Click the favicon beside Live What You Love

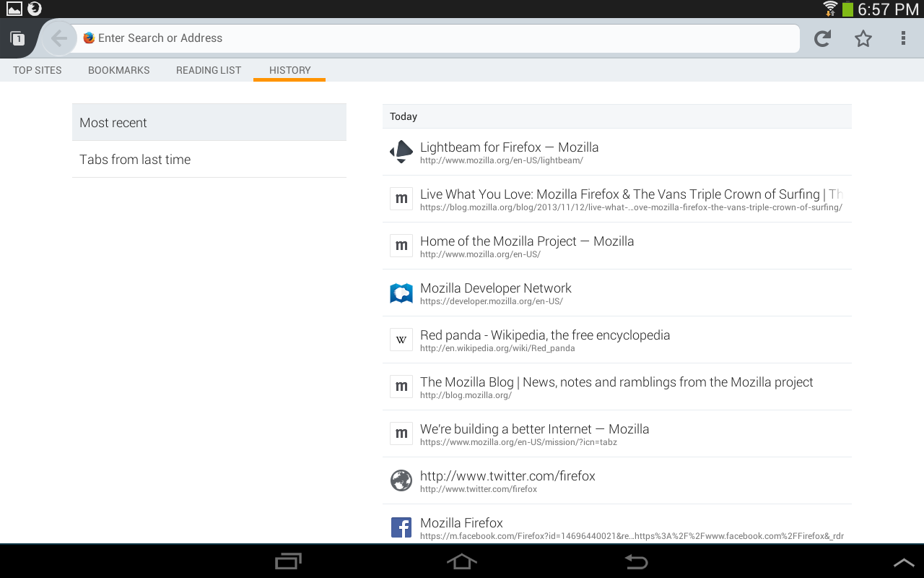pyautogui.click(x=401, y=199)
